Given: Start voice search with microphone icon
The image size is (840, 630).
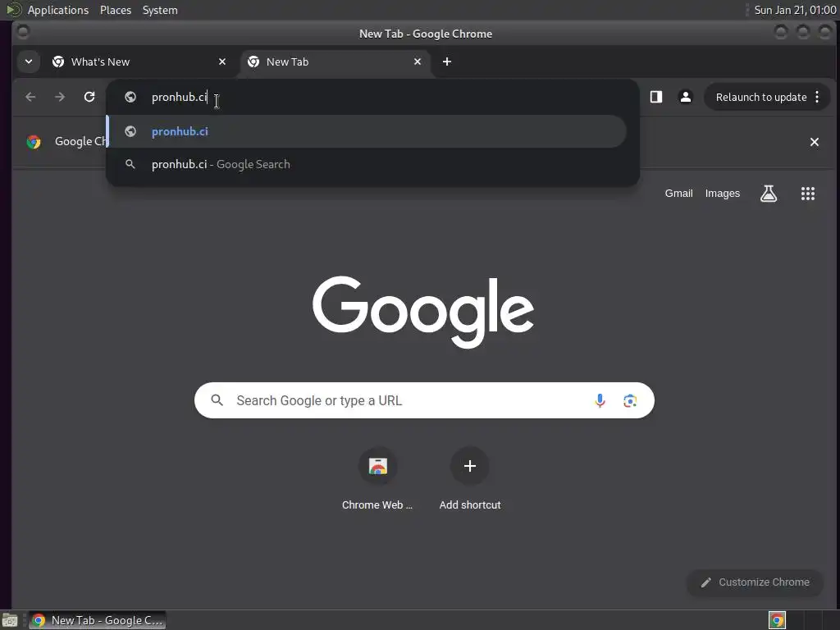Looking at the screenshot, I should 600,400.
